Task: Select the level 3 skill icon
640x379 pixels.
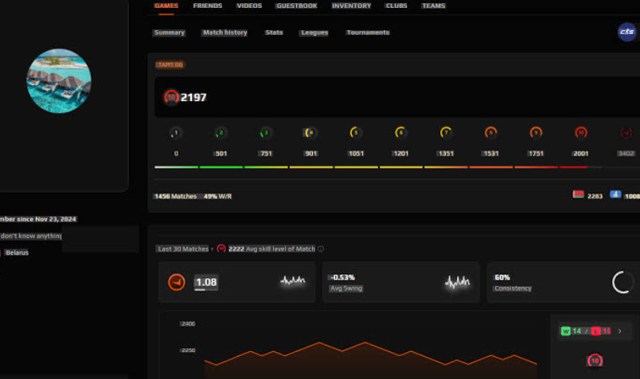Action: pos(266,133)
